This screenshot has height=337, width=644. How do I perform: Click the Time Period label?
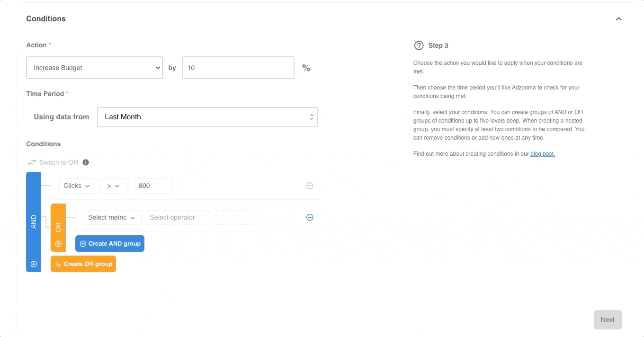pos(45,94)
